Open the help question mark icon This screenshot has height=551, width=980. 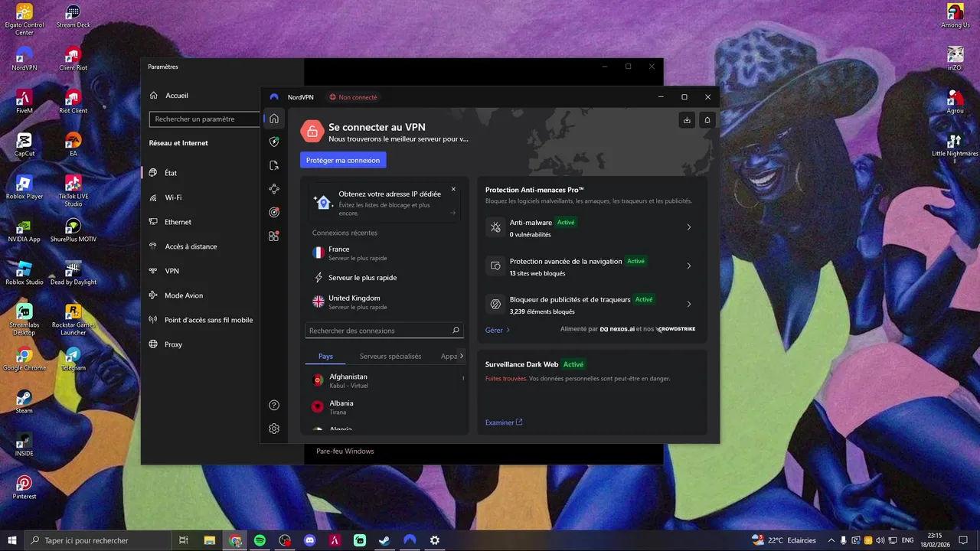click(274, 405)
